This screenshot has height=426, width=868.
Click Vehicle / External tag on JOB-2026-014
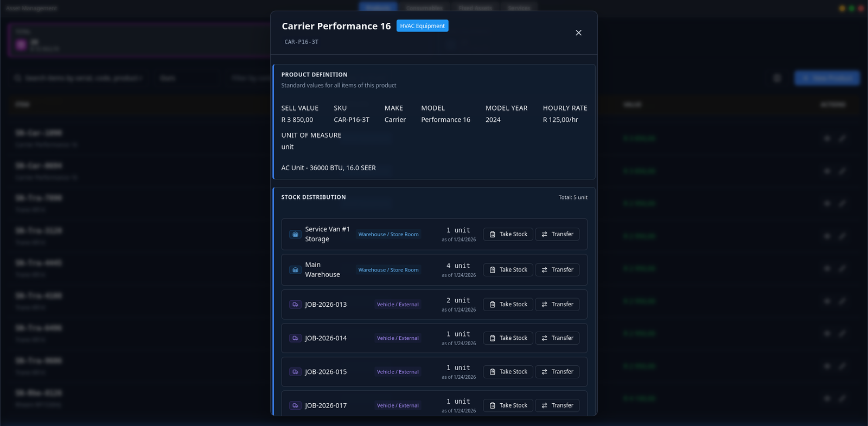pos(398,338)
